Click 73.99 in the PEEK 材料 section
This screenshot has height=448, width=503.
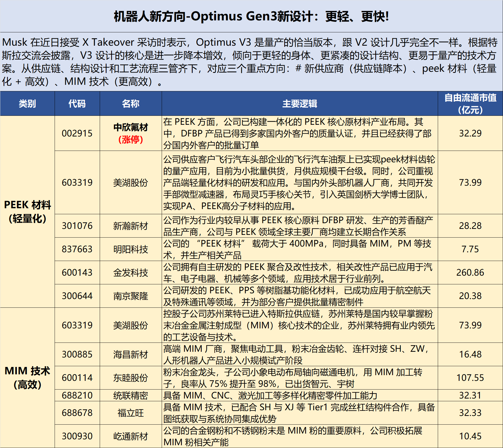(470, 183)
